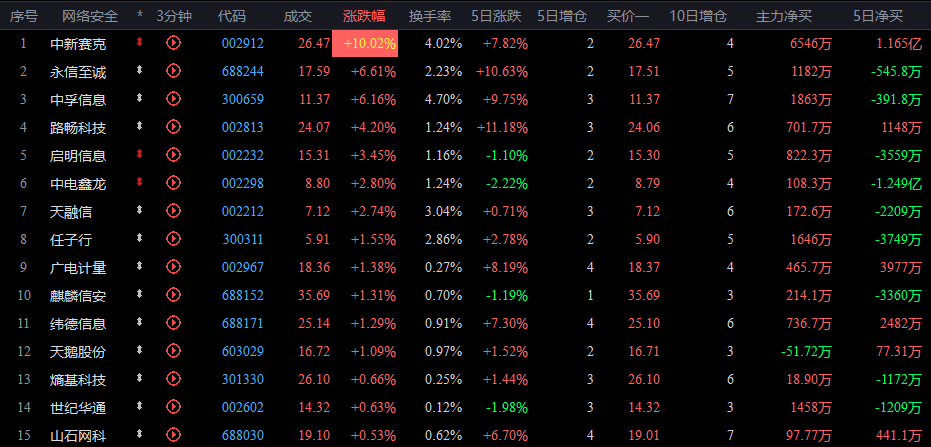Screen dimensions: 931x447
Task: Click the 3分钟 column header
Action: click(174, 17)
